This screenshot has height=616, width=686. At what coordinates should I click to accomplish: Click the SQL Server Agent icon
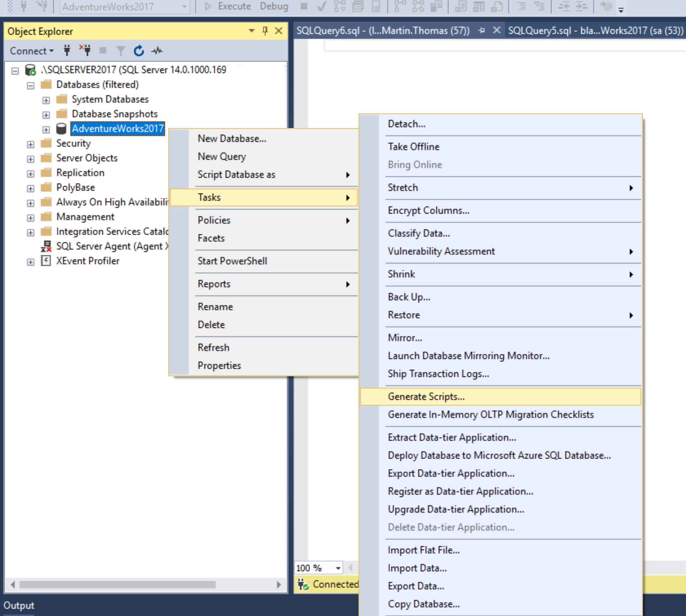(46, 246)
